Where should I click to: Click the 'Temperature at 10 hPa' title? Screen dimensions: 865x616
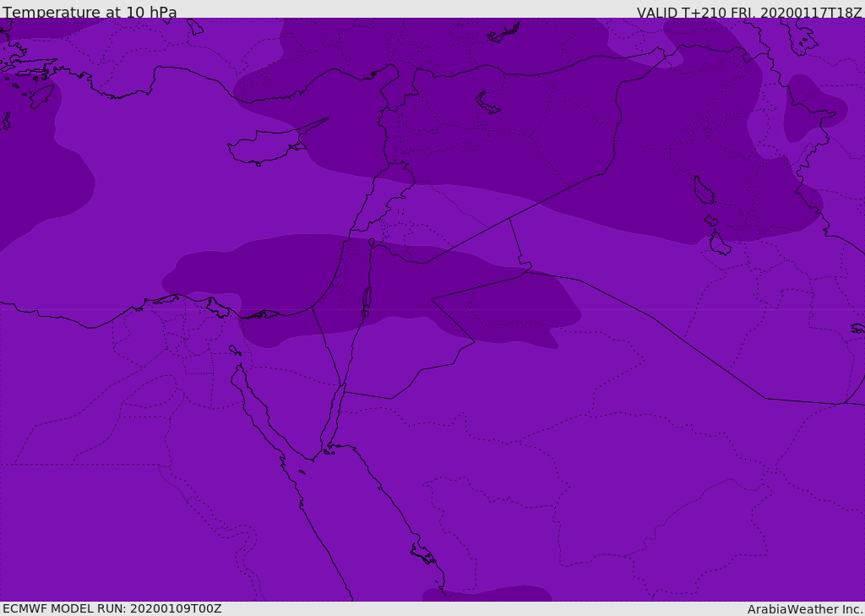pos(90,13)
